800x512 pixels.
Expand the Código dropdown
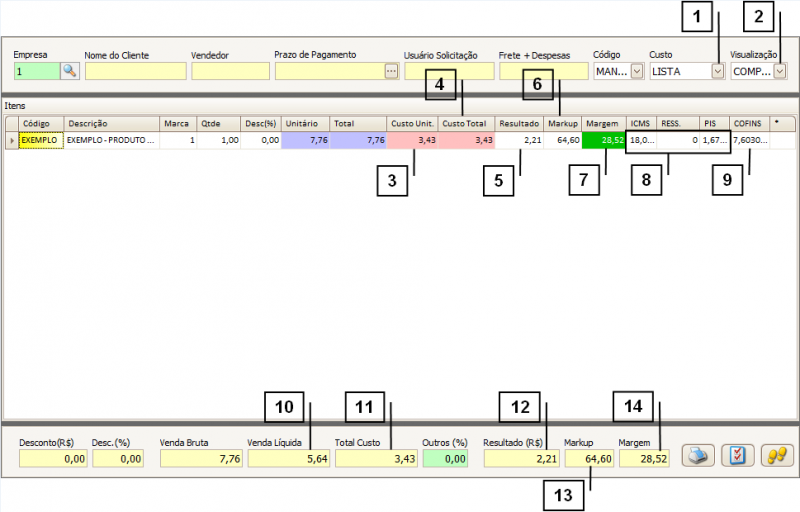click(637, 71)
